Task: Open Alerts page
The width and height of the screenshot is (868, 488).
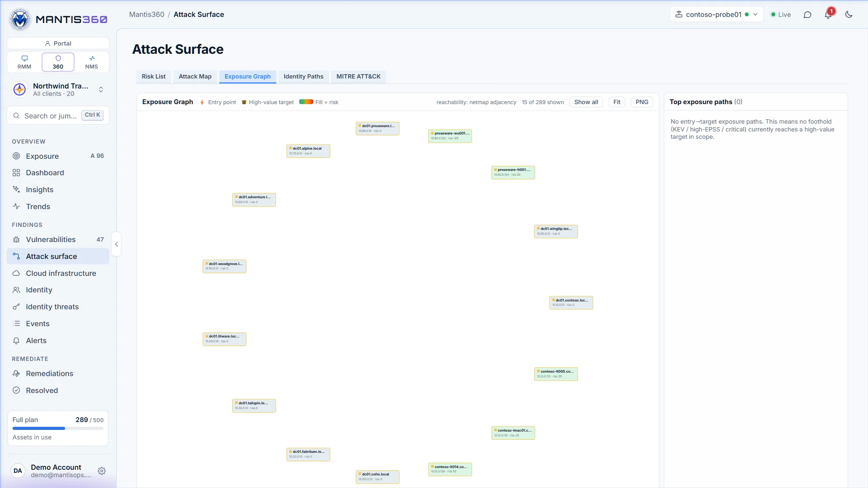Action: click(x=58, y=341)
